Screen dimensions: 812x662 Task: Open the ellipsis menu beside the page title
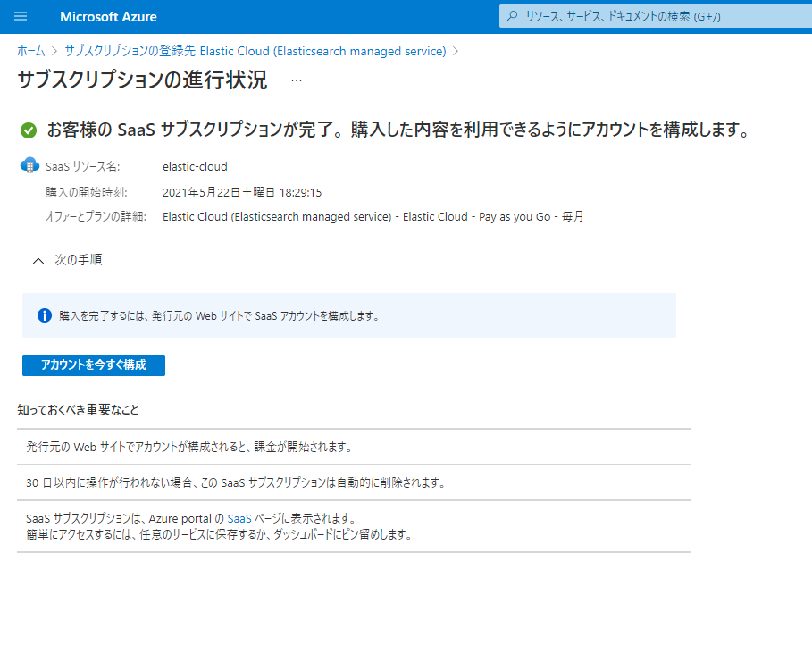(296, 80)
